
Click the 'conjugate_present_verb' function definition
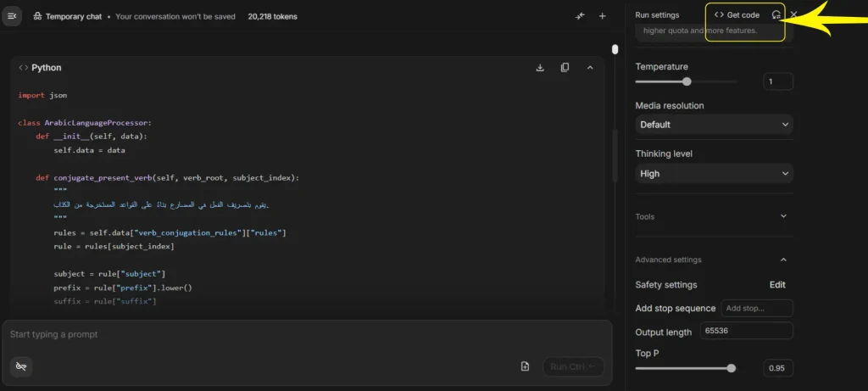tap(168, 178)
